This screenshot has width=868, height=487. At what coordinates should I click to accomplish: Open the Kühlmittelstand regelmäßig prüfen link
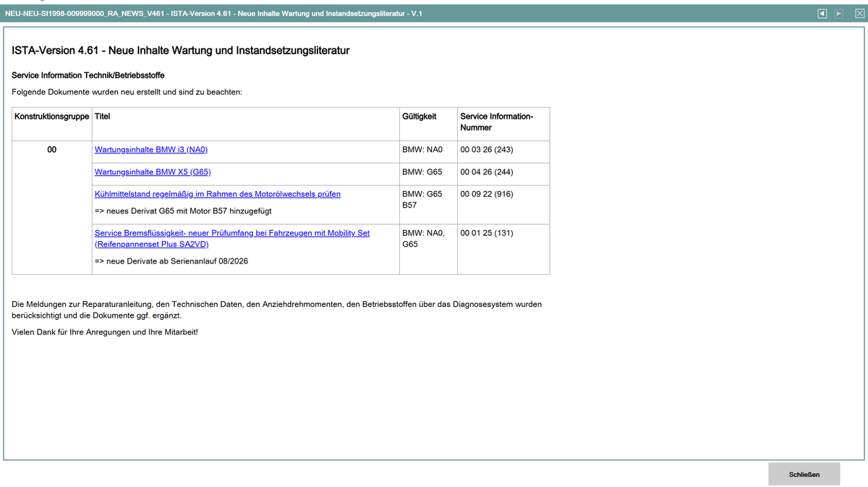click(x=218, y=194)
